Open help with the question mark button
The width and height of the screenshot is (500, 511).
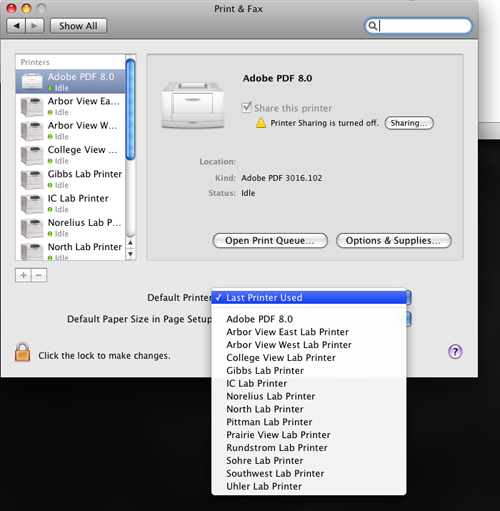click(455, 351)
